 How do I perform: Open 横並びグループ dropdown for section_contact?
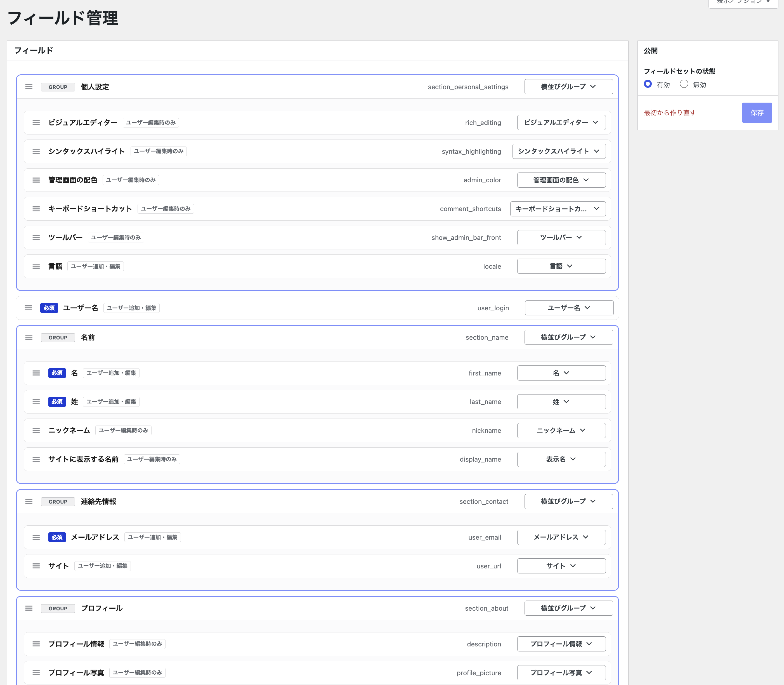568,501
